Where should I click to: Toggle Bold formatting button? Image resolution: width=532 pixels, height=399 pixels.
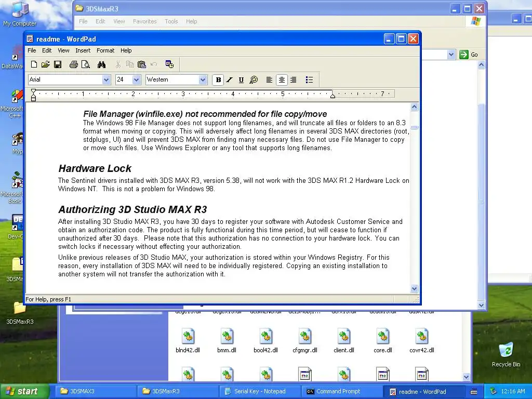click(218, 79)
